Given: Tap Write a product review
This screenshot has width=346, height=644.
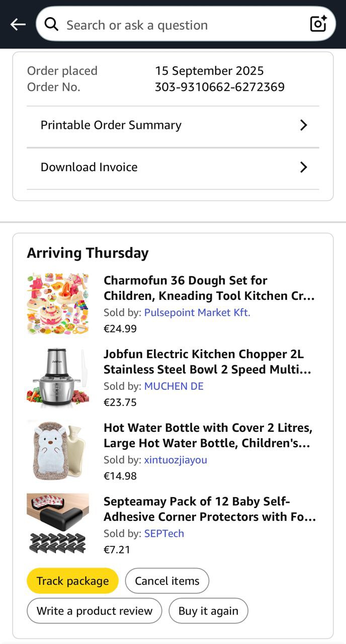Looking at the screenshot, I should [x=95, y=611].
